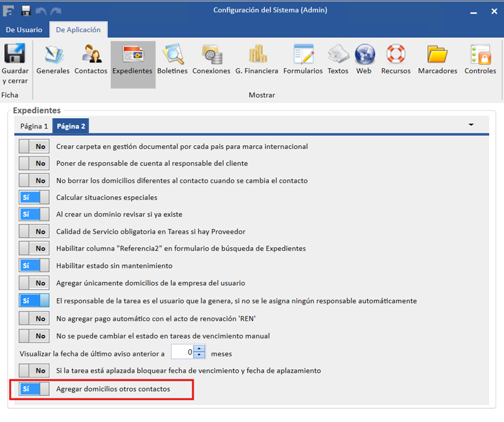Expand the page tabs dropdown arrow
The width and height of the screenshot is (504, 422).
pyautogui.click(x=471, y=125)
